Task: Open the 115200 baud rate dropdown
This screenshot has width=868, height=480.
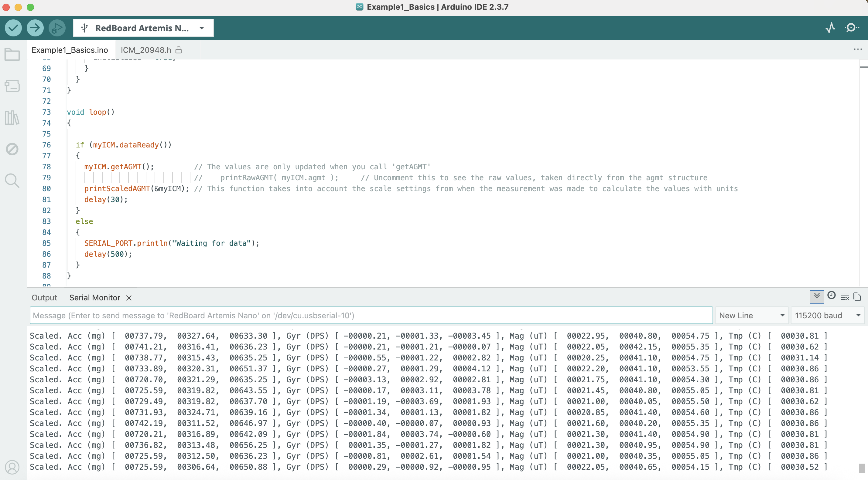Action: [x=827, y=316]
